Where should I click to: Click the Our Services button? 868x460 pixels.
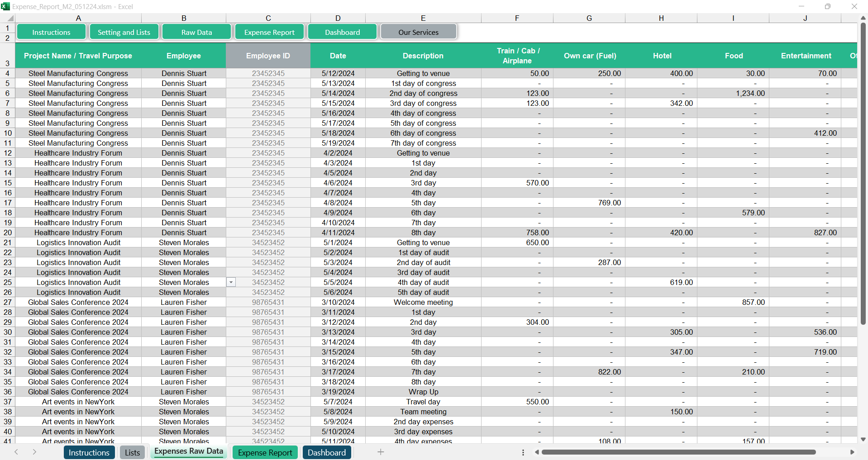(x=418, y=32)
